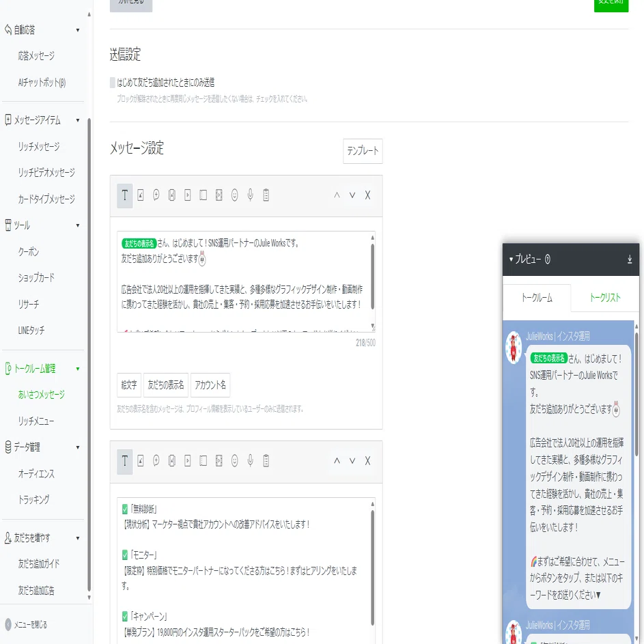644x644 pixels.
Task: Select research clipboard icon in first message toolbar
Action: (266, 195)
